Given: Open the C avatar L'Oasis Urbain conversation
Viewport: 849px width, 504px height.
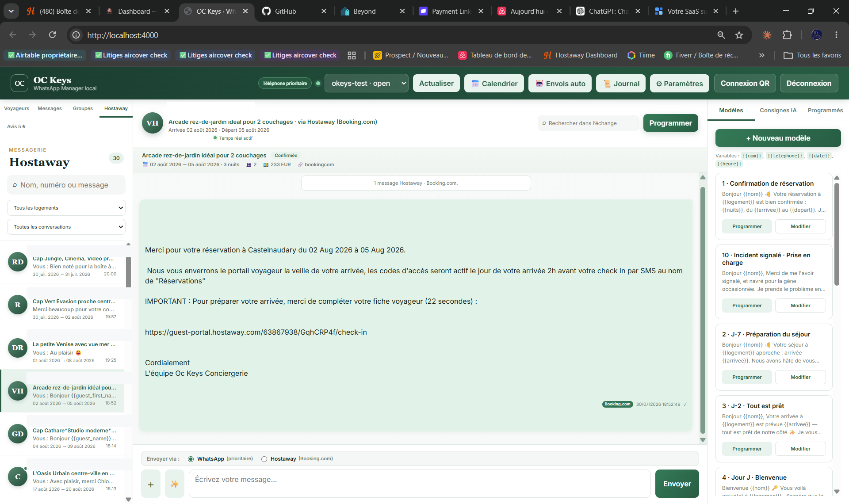Looking at the screenshot, I should coord(18,477).
